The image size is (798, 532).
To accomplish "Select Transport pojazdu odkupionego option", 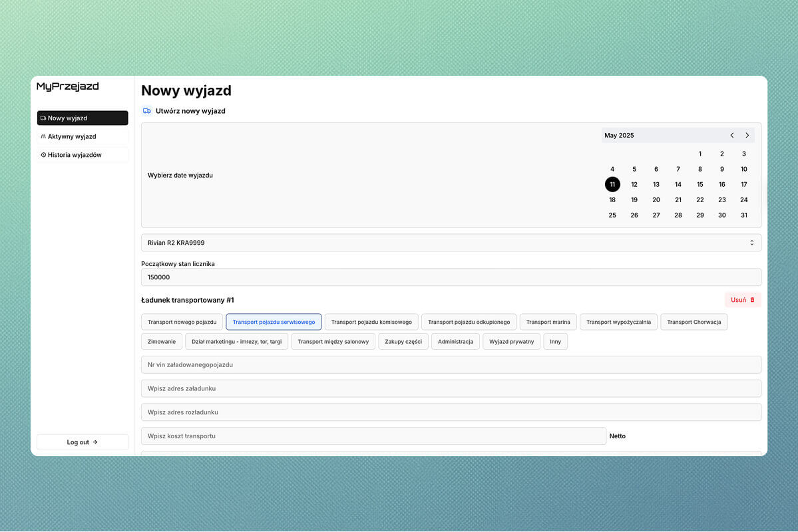I will click(469, 322).
